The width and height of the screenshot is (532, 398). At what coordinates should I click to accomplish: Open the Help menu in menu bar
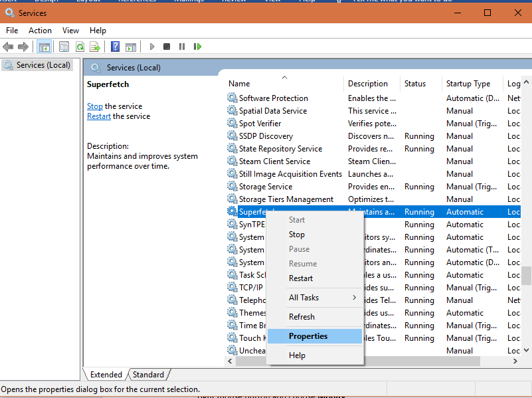[98, 31]
